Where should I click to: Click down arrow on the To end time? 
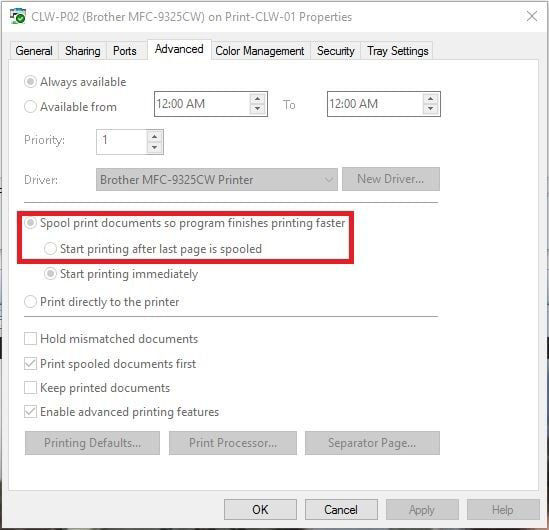(x=430, y=109)
